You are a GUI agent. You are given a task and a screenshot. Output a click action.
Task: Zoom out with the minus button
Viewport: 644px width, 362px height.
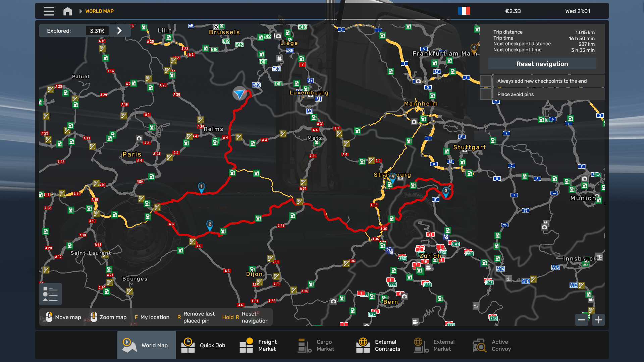pyautogui.click(x=582, y=320)
